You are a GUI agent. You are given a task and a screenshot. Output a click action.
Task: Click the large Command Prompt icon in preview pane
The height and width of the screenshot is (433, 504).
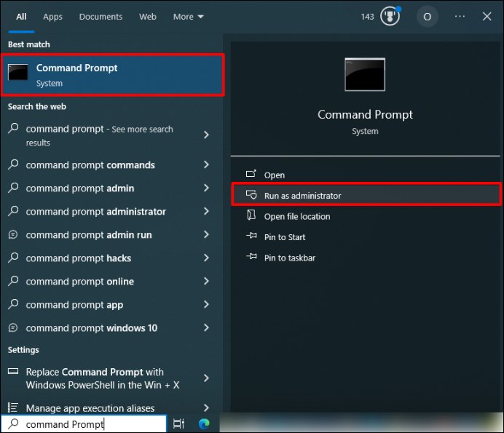coord(365,74)
